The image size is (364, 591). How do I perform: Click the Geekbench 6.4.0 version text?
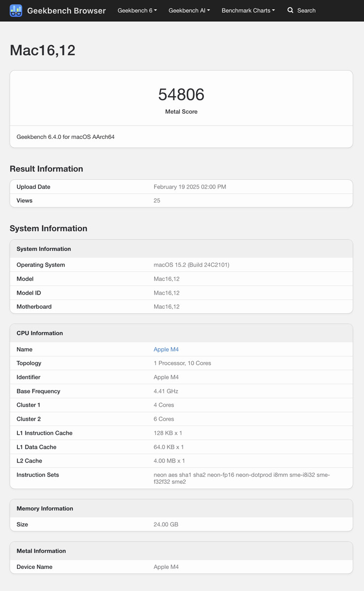(66, 137)
